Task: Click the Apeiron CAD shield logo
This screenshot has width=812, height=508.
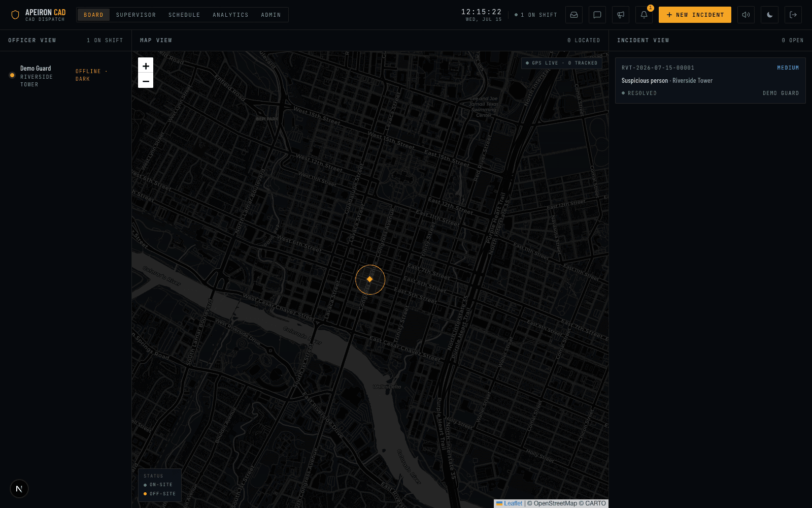Action: 15,15
